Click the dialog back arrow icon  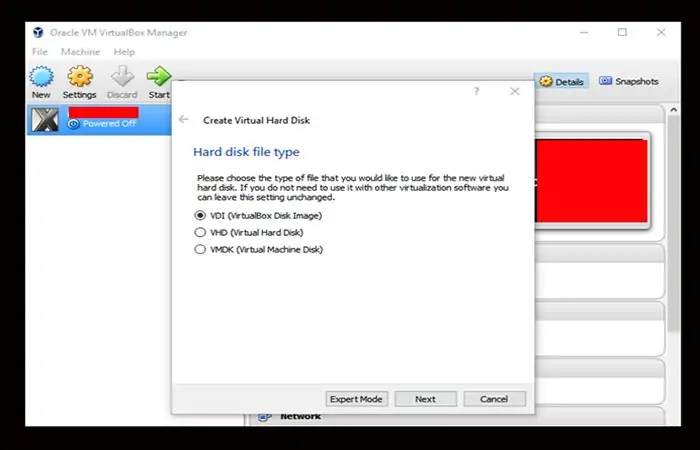tap(183, 120)
